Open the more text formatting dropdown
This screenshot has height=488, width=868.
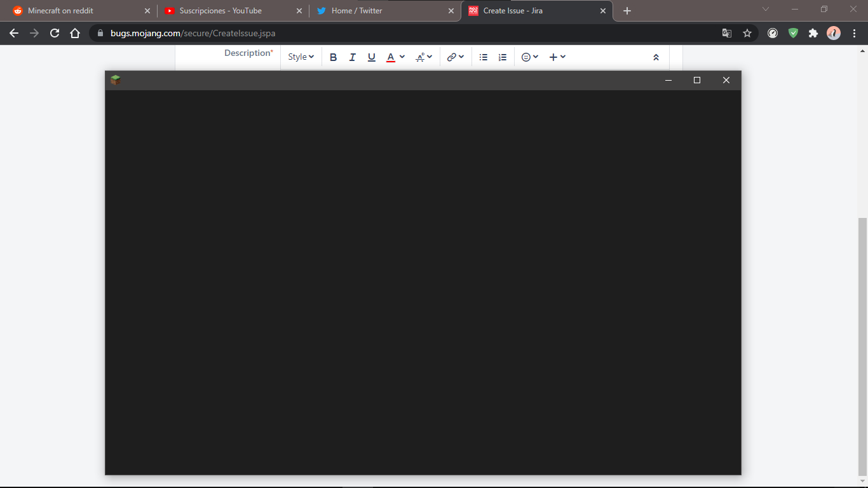pyautogui.click(x=424, y=57)
